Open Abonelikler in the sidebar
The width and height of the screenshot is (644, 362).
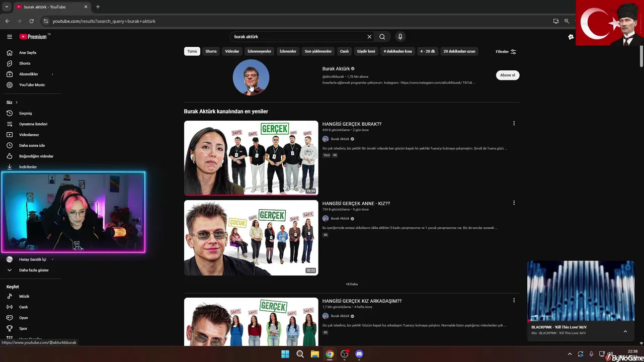[29, 74]
